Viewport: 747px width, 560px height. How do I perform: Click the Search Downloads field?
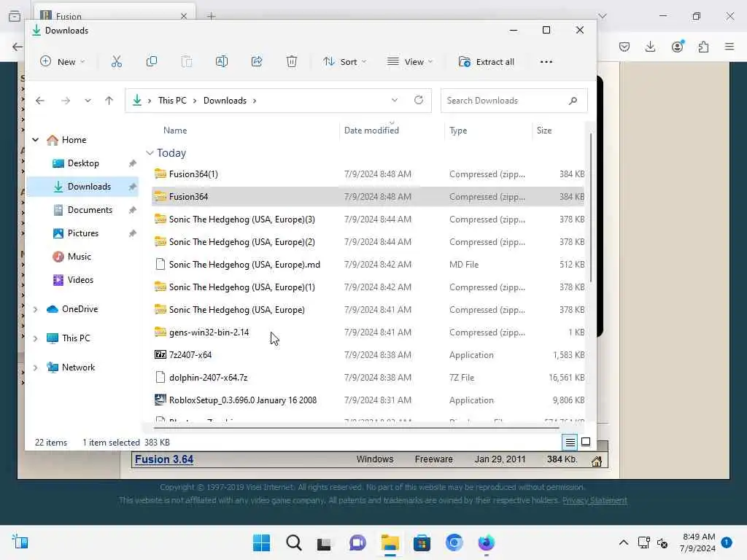[x=514, y=101]
